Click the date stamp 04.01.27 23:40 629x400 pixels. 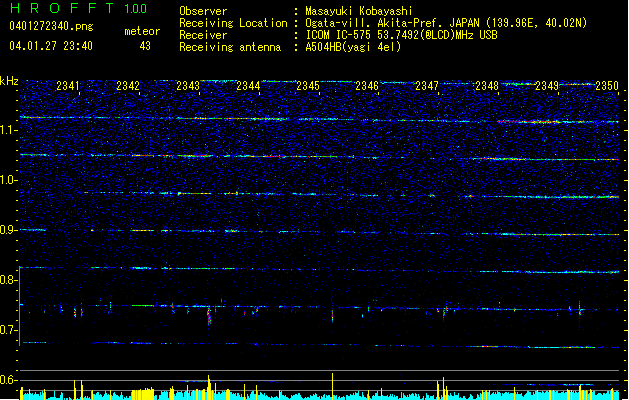coord(51,46)
